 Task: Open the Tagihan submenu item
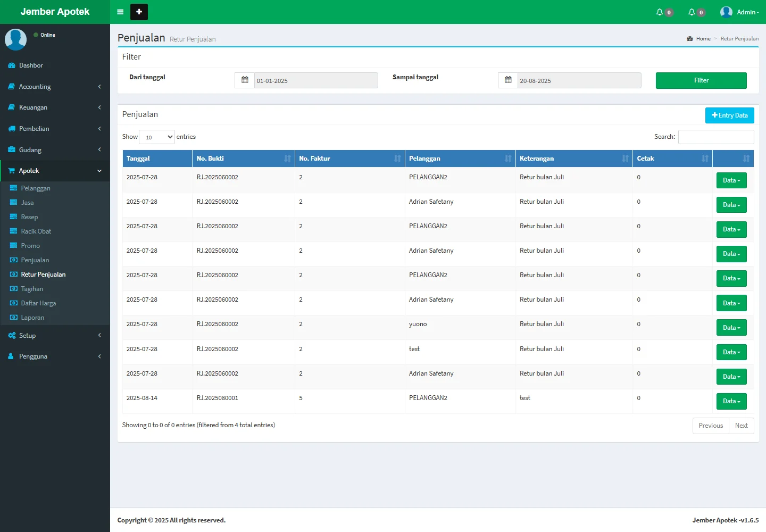32,289
